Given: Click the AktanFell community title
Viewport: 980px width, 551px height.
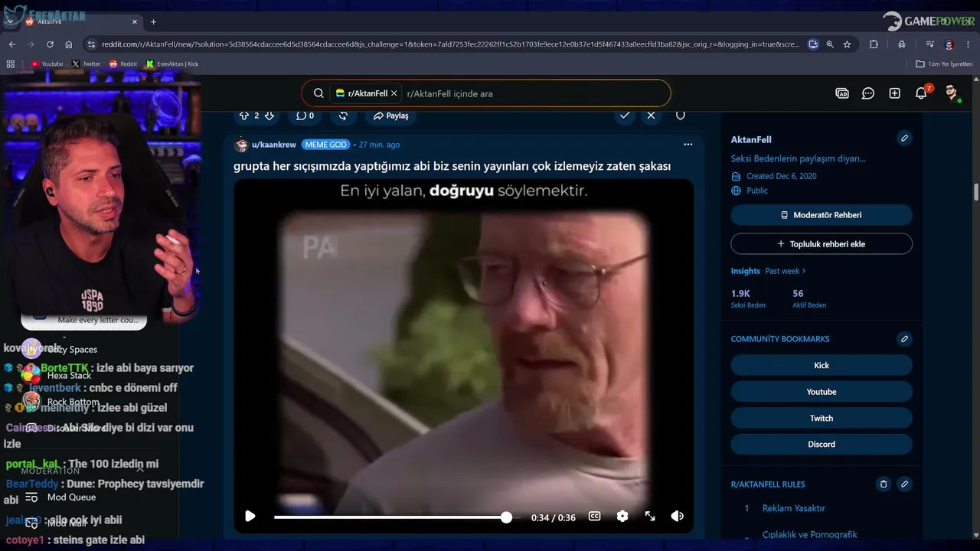Looking at the screenshot, I should (751, 139).
